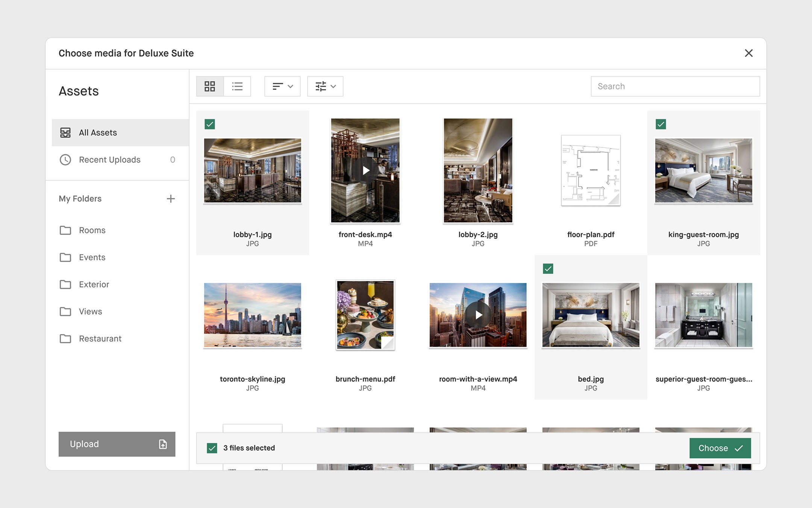This screenshot has height=508, width=812.
Task: Uncheck the lobby-1.jpg checkbox
Action: coord(210,124)
